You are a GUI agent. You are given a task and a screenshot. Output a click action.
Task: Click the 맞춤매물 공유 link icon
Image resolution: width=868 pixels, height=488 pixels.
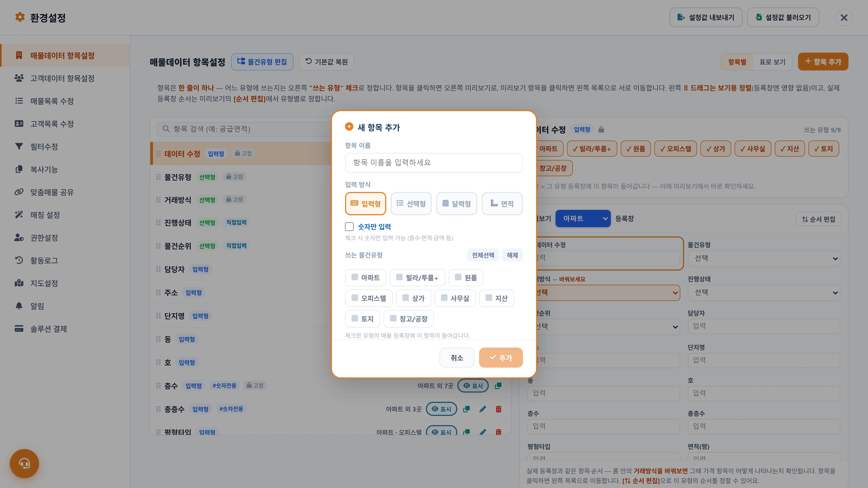click(x=19, y=192)
